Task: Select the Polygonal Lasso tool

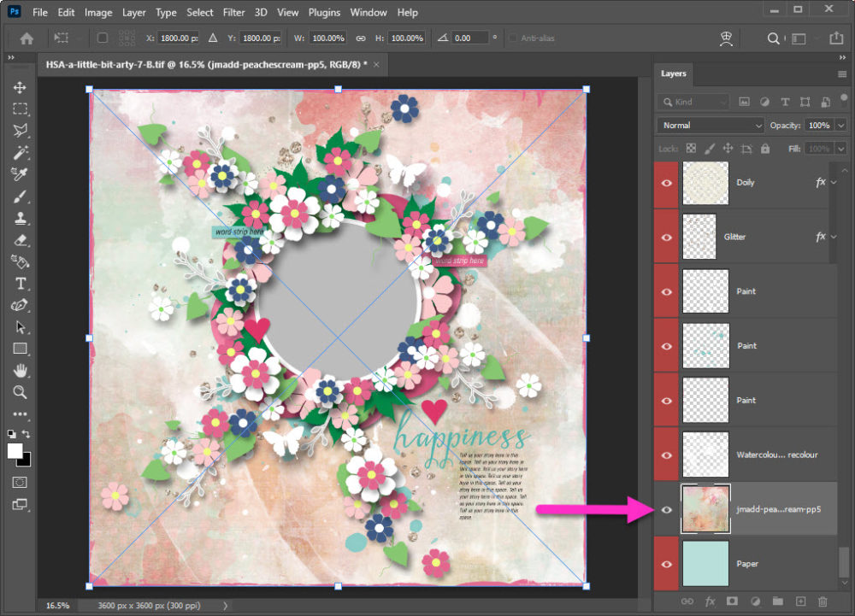Action: [x=21, y=131]
